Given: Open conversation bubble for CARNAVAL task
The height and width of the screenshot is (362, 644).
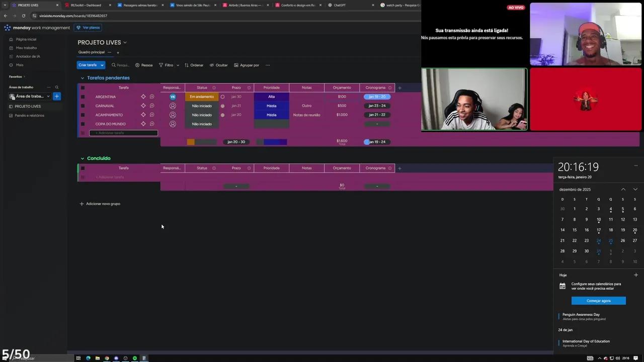Looking at the screenshot, I should click(x=152, y=106).
